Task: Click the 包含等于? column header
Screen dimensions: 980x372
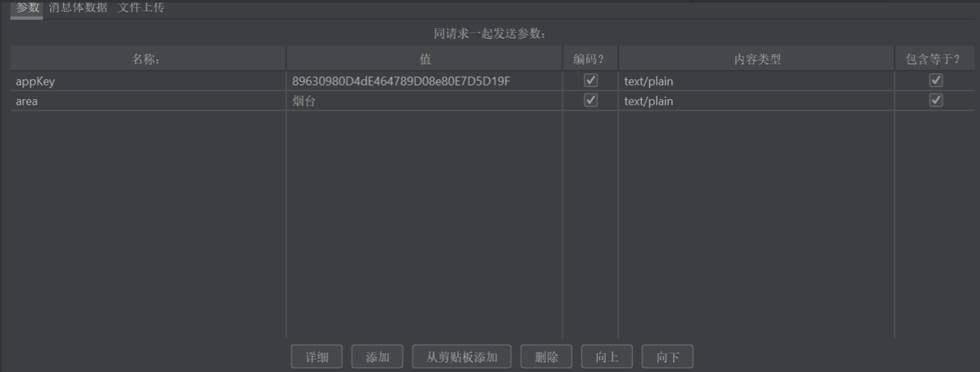Action: pos(934,58)
